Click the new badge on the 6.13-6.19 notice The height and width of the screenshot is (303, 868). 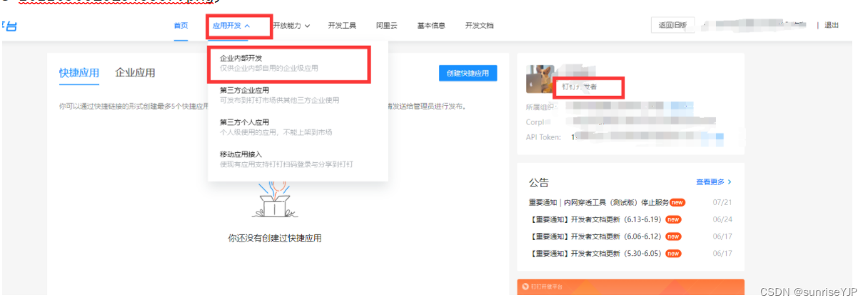tap(673, 219)
